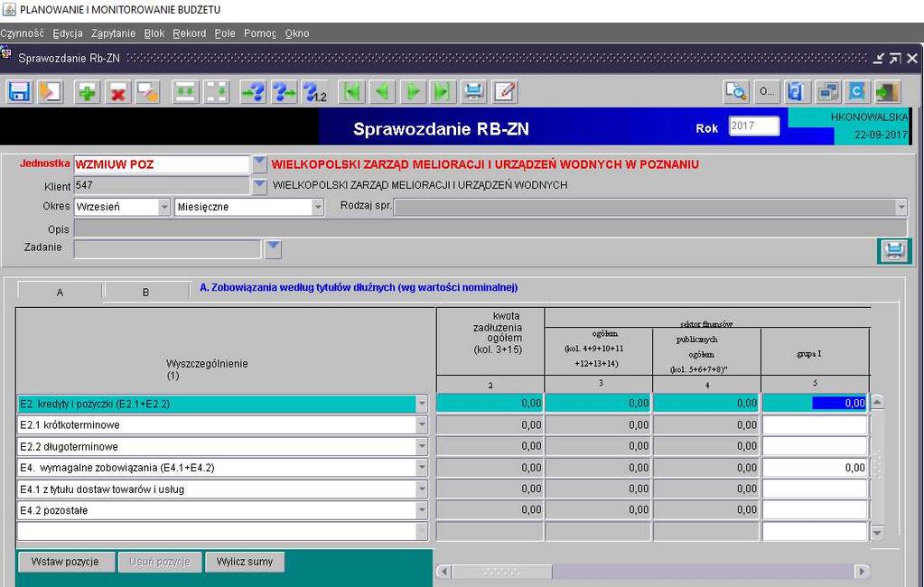Open Zadanie list of values arrow
The width and height of the screenshot is (924, 587).
click(273, 249)
